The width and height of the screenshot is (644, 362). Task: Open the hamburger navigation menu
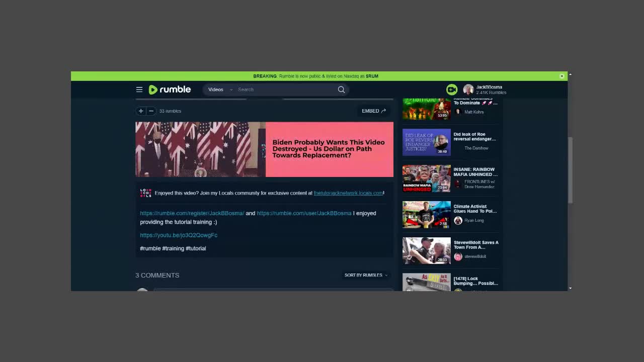tap(139, 89)
